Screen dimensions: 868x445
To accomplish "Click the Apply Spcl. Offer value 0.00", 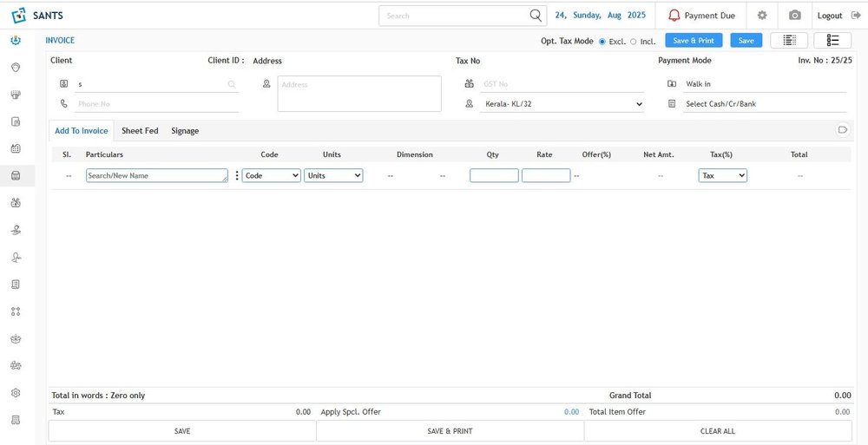I will [x=571, y=412].
